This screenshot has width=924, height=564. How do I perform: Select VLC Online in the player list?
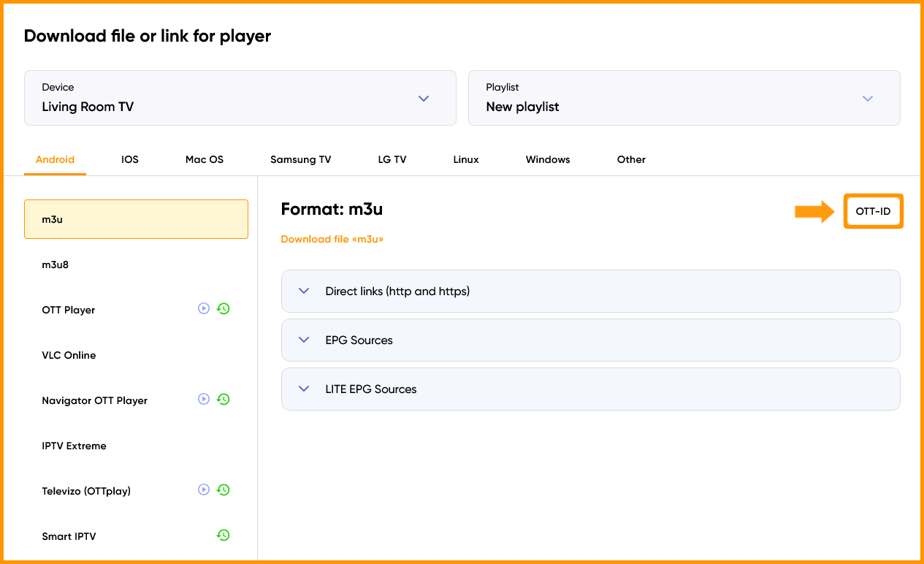(136, 355)
